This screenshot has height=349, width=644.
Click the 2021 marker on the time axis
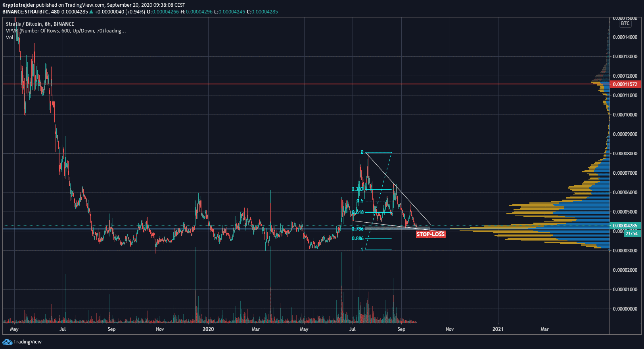[x=498, y=329]
